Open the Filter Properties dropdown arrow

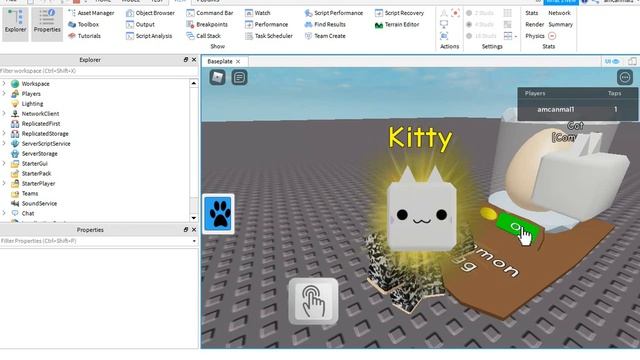click(x=194, y=241)
